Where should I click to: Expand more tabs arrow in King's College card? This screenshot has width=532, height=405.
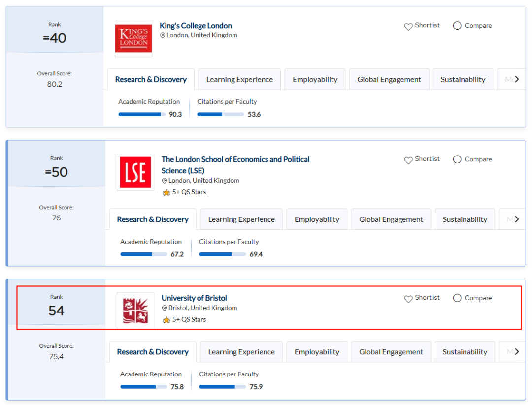[x=516, y=79]
